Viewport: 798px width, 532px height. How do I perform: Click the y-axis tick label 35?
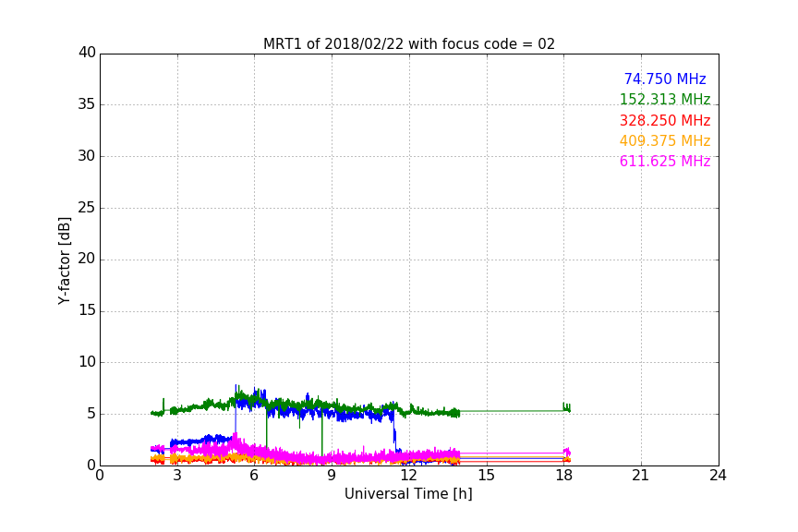[x=87, y=104]
